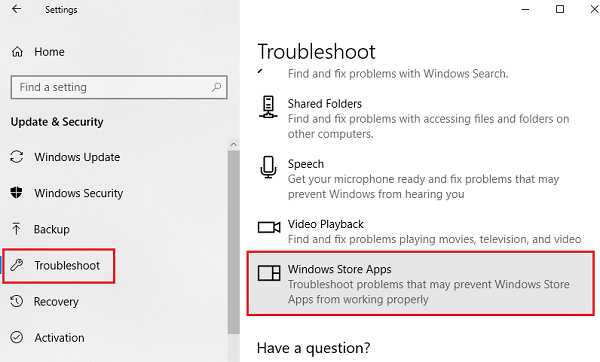Open the Recovery settings page

point(56,302)
